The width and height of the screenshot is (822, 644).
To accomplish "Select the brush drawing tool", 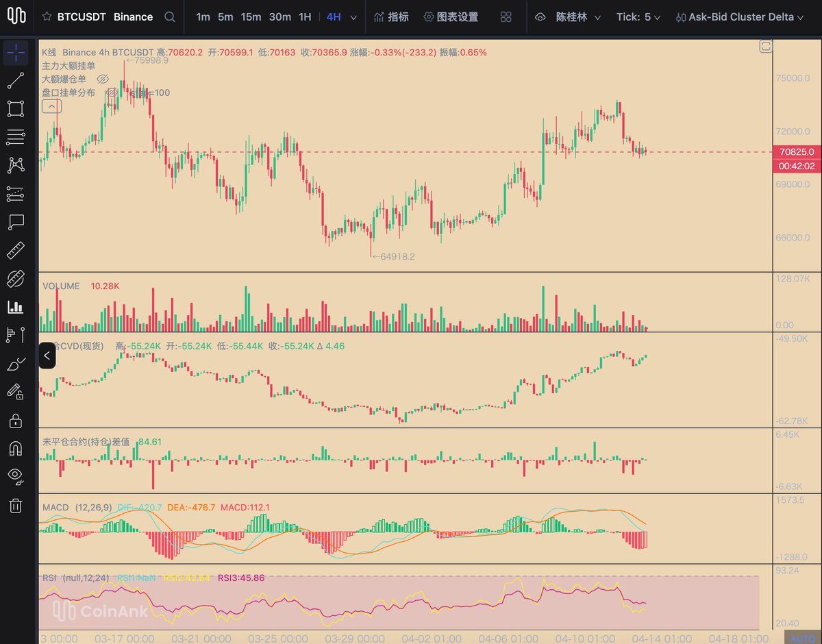I will [x=15, y=364].
